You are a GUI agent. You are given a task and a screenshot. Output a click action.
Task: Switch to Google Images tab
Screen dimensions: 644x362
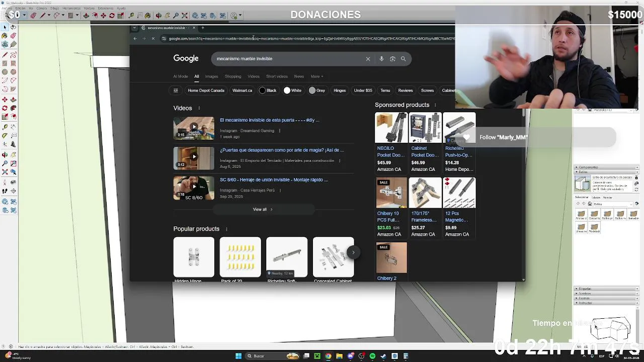click(211, 76)
